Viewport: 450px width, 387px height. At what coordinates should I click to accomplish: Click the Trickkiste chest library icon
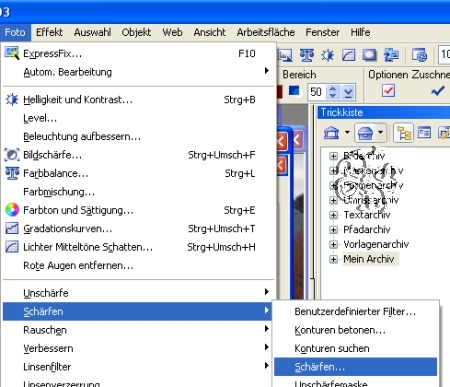pos(365,133)
